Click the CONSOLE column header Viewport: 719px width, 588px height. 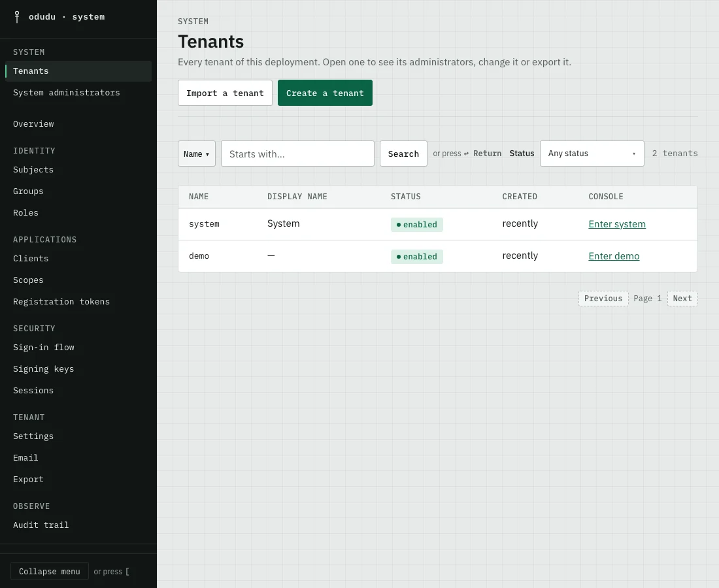tap(606, 197)
